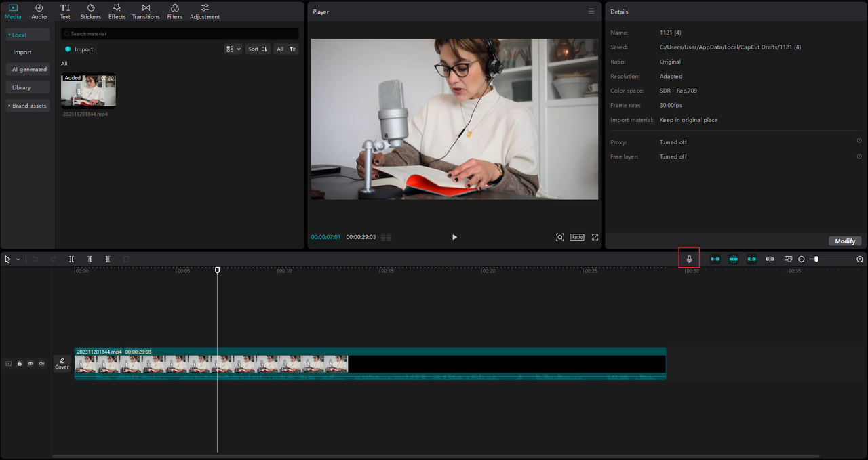Image resolution: width=868 pixels, height=460 pixels.
Task: Open the select tool mode dropdown
Action: pyautogui.click(x=18, y=259)
